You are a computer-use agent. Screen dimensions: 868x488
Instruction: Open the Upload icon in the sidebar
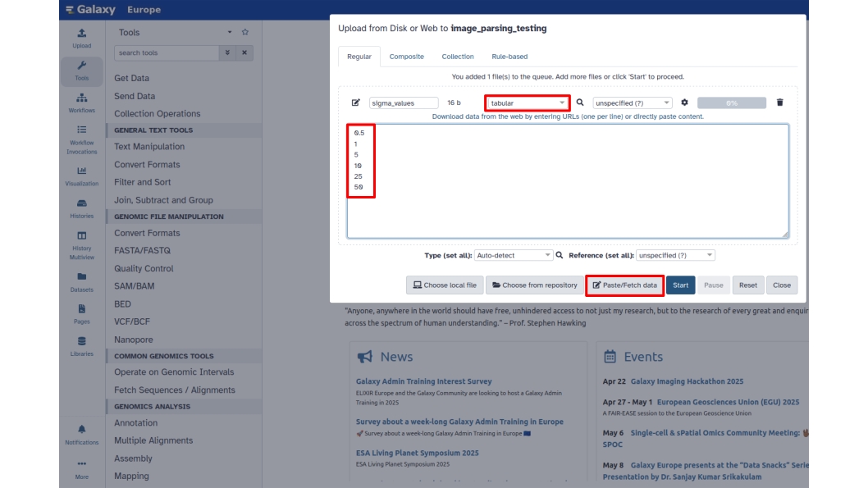pos(81,33)
